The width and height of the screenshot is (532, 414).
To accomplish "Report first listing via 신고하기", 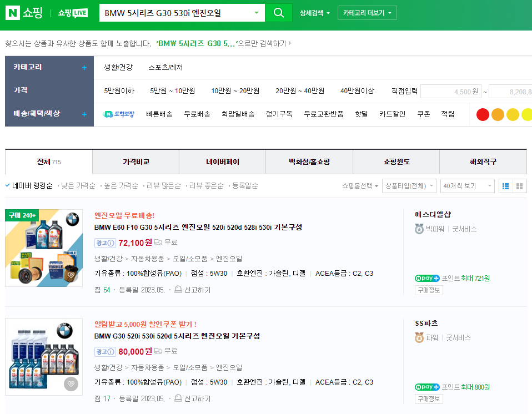I will pos(192,290).
